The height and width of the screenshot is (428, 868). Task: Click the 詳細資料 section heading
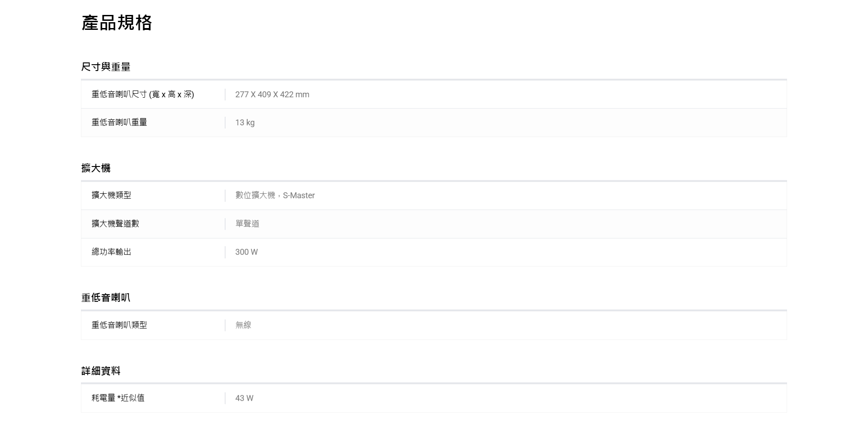point(101,371)
